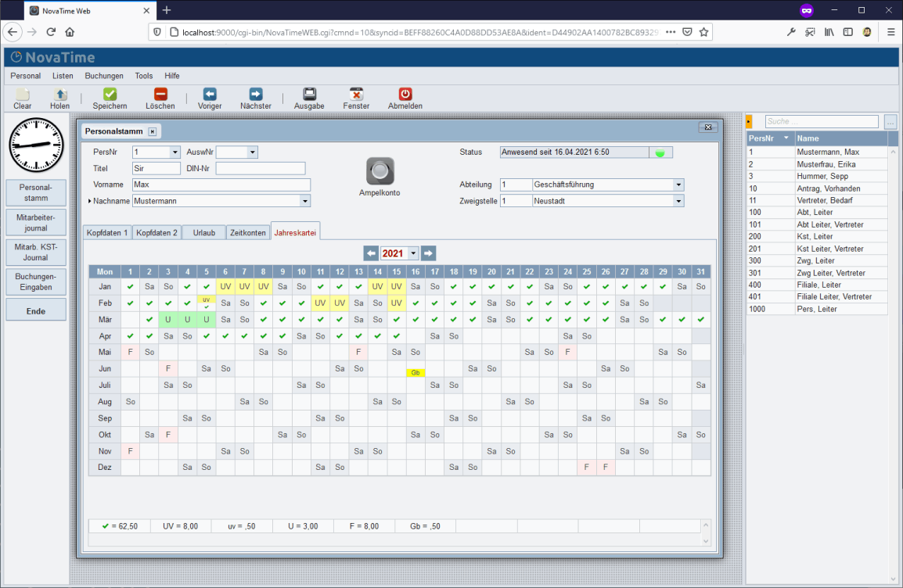Click the Holen fetch icon

pos(59,94)
